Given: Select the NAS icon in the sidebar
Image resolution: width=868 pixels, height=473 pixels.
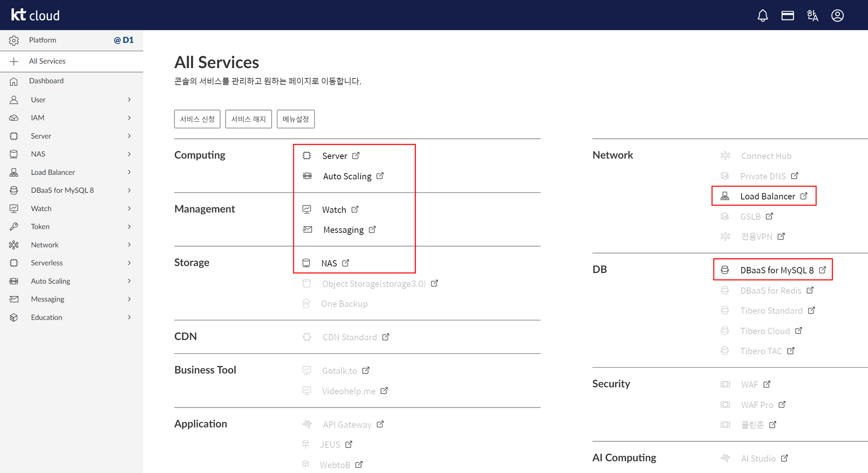Looking at the screenshot, I should tap(14, 154).
